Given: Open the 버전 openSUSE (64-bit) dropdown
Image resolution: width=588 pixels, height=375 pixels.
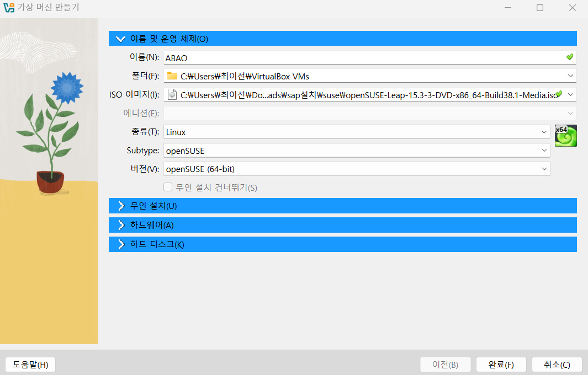Looking at the screenshot, I should pyautogui.click(x=357, y=169).
